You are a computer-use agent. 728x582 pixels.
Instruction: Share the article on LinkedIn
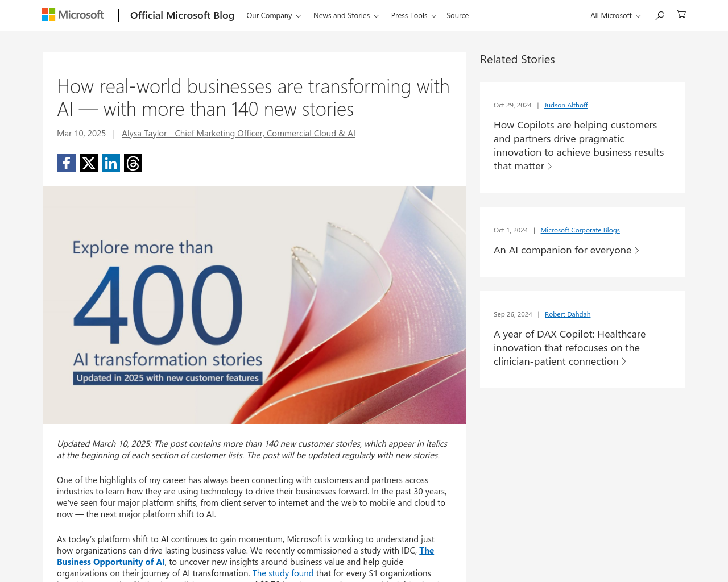111,163
